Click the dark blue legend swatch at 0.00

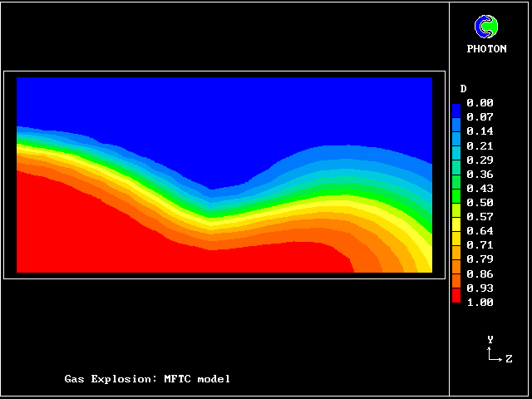pyautogui.click(x=456, y=106)
